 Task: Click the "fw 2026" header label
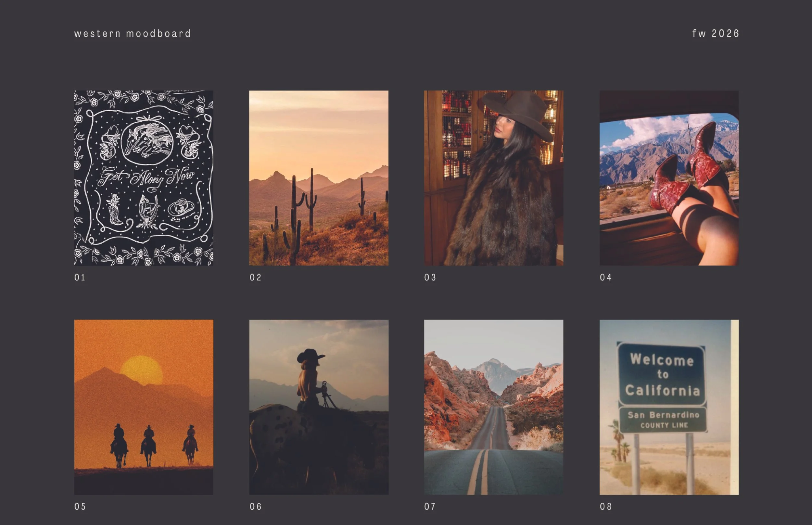pos(716,33)
